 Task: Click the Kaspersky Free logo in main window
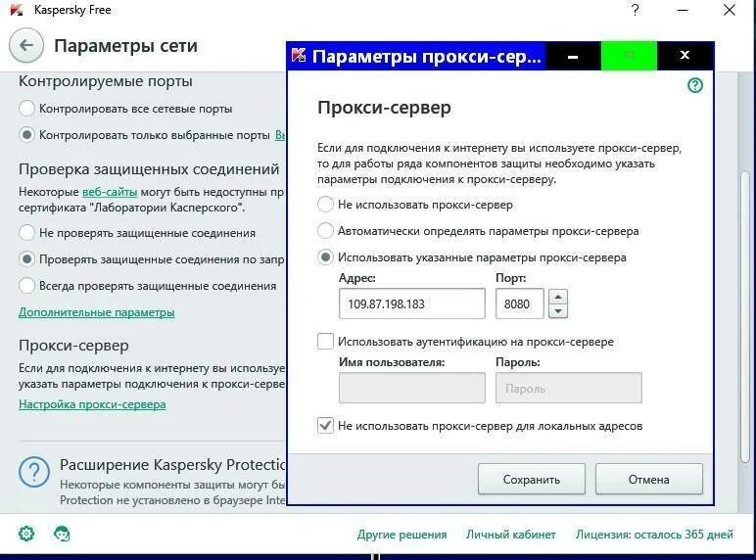[16, 10]
